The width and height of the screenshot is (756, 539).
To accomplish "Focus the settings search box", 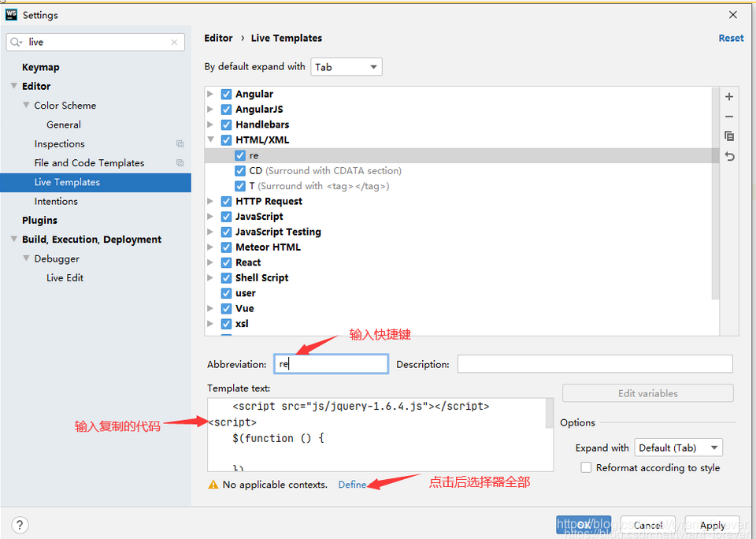I will coord(95,43).
